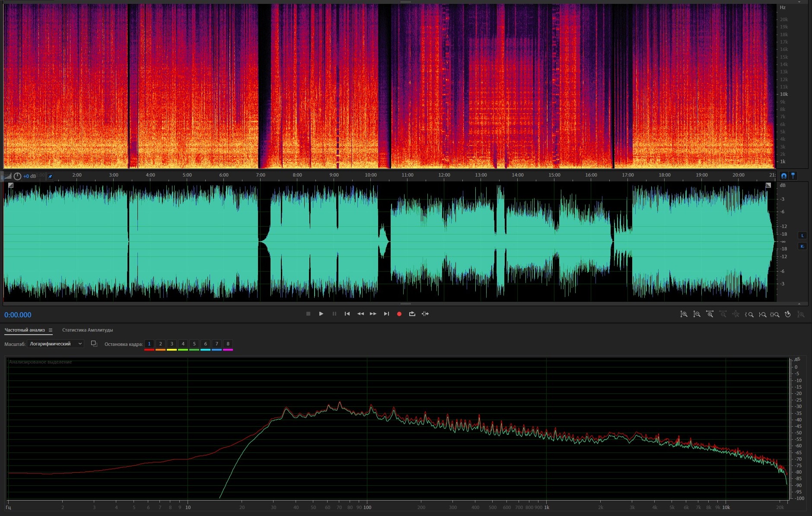Viewport: 812px width, 516px height.
Task: Zoom to in point icon
Action: point(749,314)
